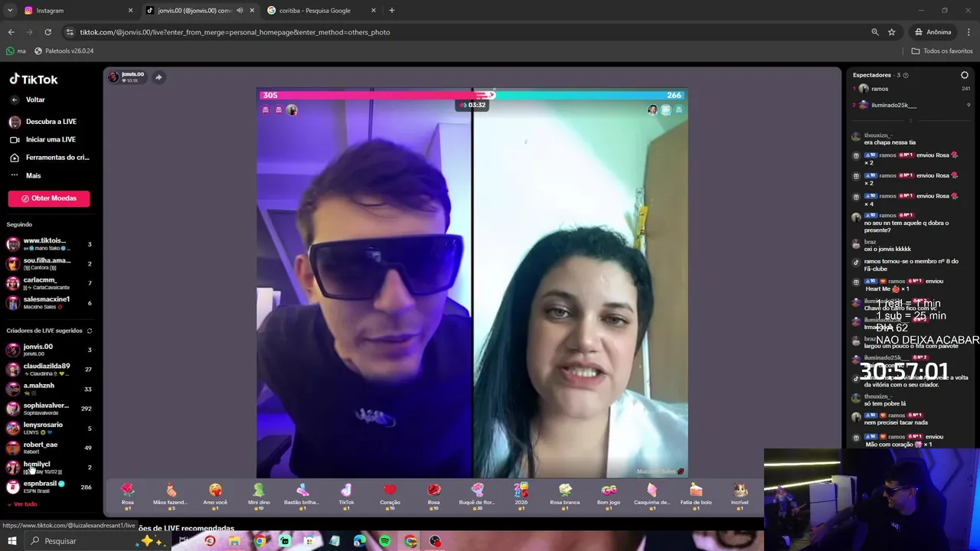Image resolution: width=980 pixels, height=551 pixels.
Task: Open the browser zoom magnifier icon
Action: click(875, 32)
